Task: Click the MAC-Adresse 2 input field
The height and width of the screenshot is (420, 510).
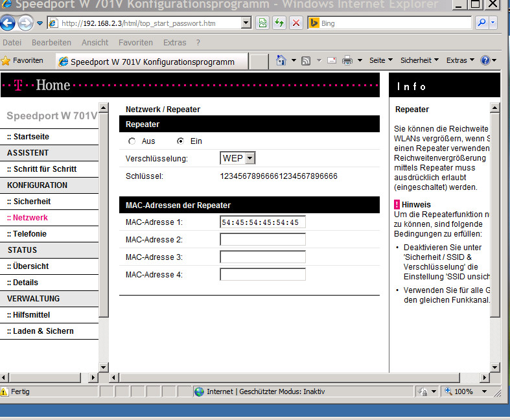Action: [x=263, y=240]
